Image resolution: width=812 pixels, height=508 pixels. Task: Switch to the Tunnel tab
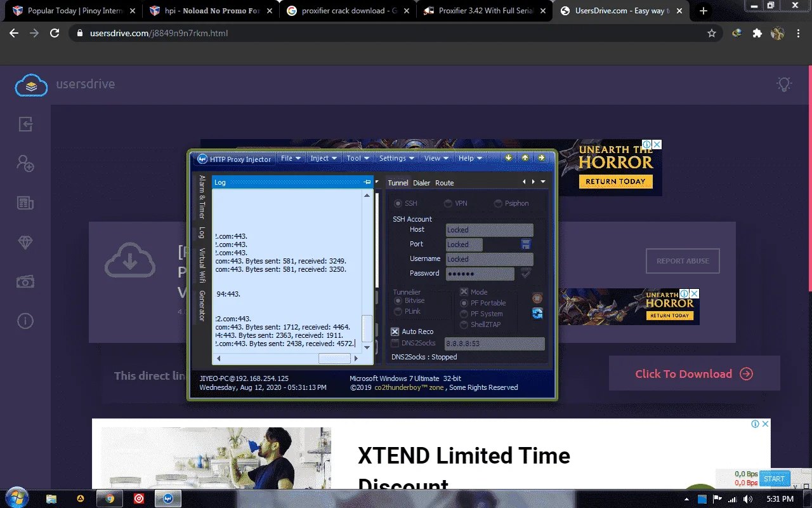(x=398, y=183)
